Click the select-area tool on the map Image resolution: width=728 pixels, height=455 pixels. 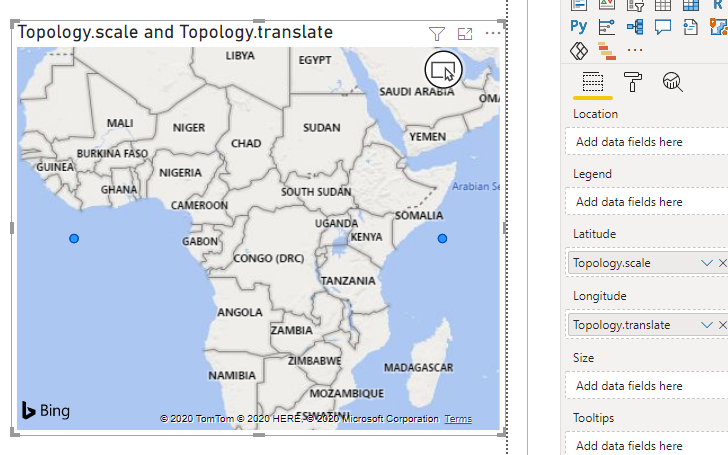[443, 70]
